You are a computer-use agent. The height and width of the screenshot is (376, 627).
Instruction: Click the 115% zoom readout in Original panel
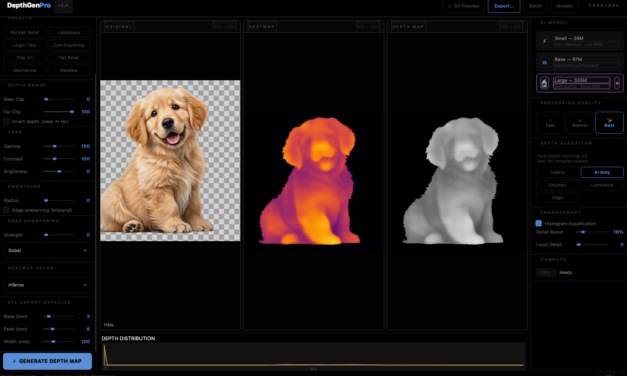coord(108,325)
